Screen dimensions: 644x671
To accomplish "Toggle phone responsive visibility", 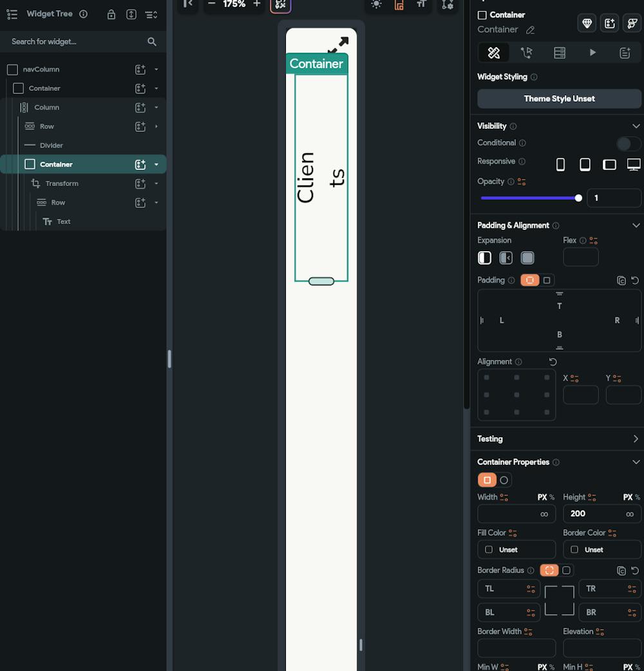I will point(560,164).
